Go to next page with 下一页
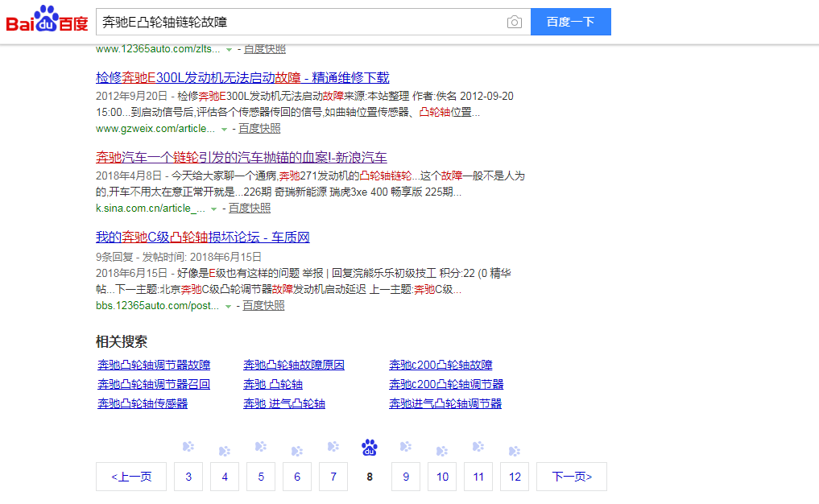The image size is (819, 504). 572,477
